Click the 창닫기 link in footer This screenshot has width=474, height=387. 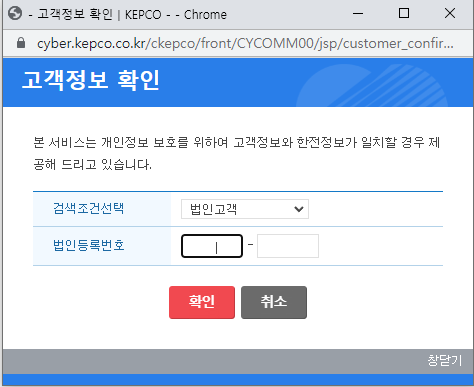pyautogui.click(x=445, y=360)
